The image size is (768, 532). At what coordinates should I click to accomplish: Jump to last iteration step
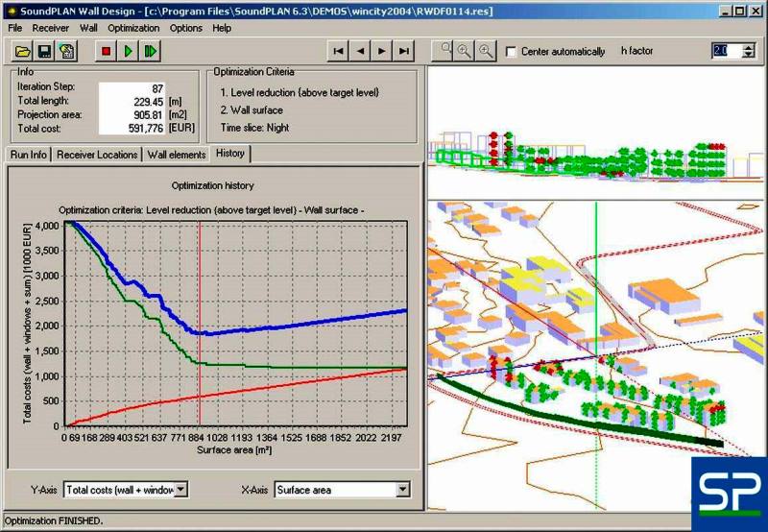coord(404,51)
